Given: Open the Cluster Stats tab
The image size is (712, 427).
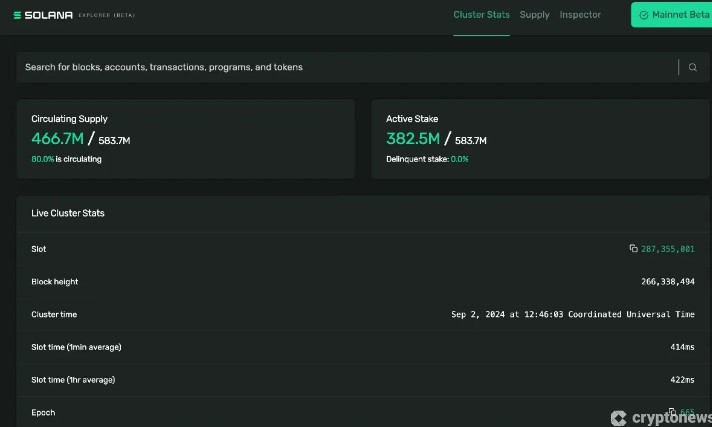Looking at the screenshot, I should tap(481, 15).
